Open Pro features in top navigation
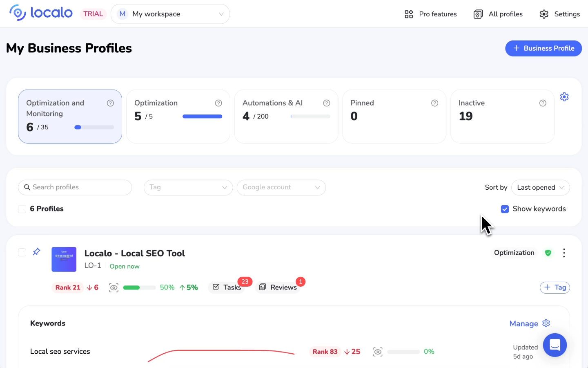 tap(430, 14)
